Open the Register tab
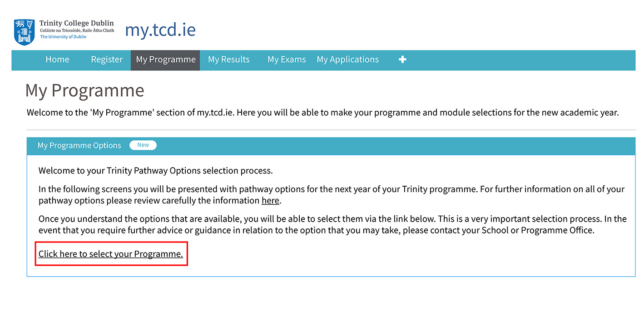The image size is (644, 317). pyautogui.click(x=107, y=59)
